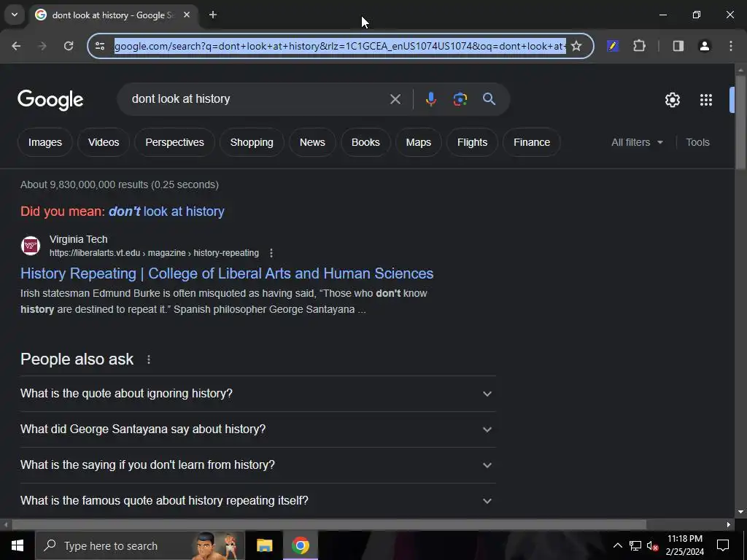Switch to the Perspectives filter
The height and width of the screenshot is (560, 747).
(x=174, y=142)
